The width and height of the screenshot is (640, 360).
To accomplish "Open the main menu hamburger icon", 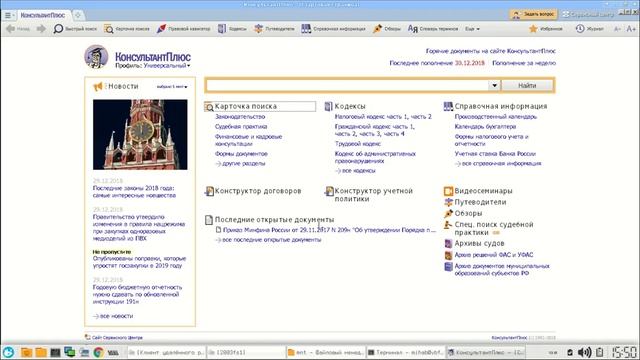I will coord(8,15).
